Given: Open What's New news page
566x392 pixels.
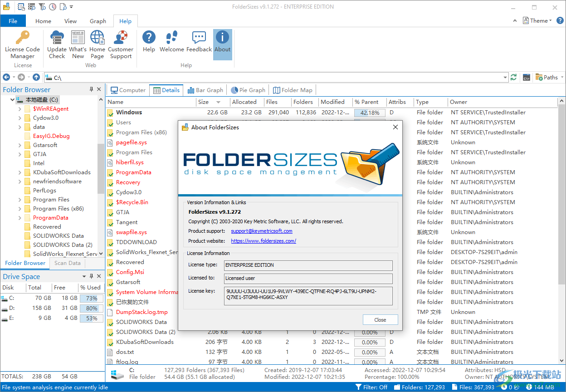Looking at the screenshot, I should [x=78, y=44].
